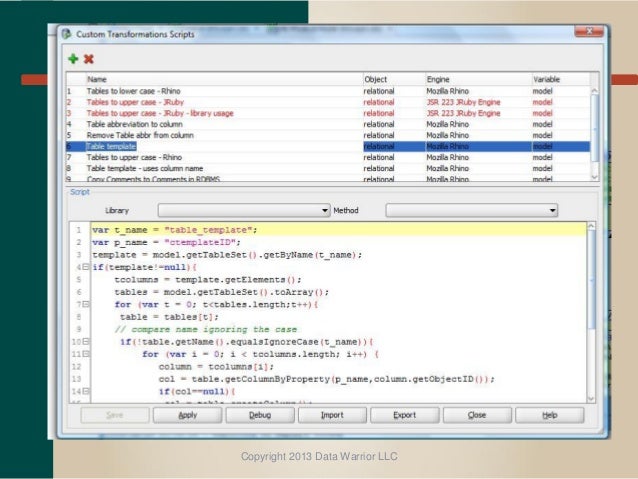The width and height of the screenshot is (638, 479).
Task: Select 'Copy Comments to Comments in RDBMS' row
Action: [328, 178]
